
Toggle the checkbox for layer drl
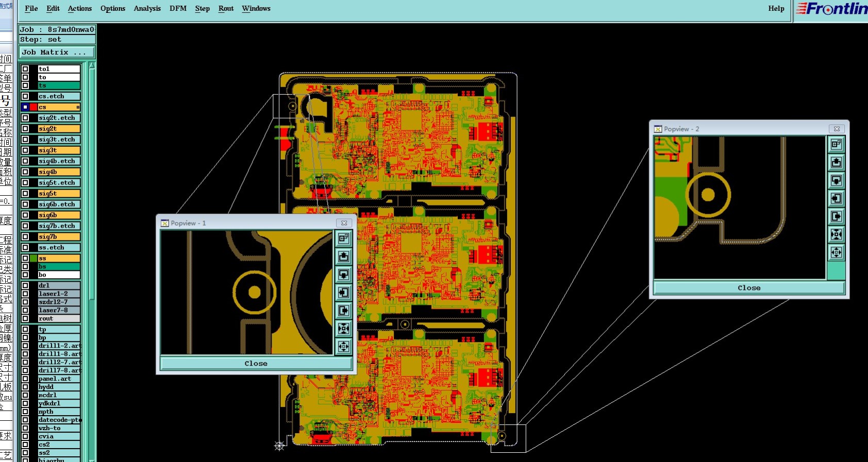25,285
